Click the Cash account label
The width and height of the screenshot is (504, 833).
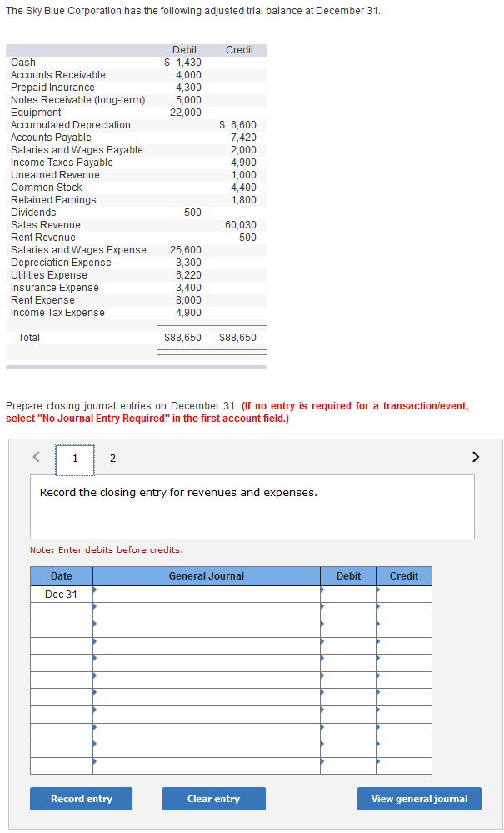(23, 63)
